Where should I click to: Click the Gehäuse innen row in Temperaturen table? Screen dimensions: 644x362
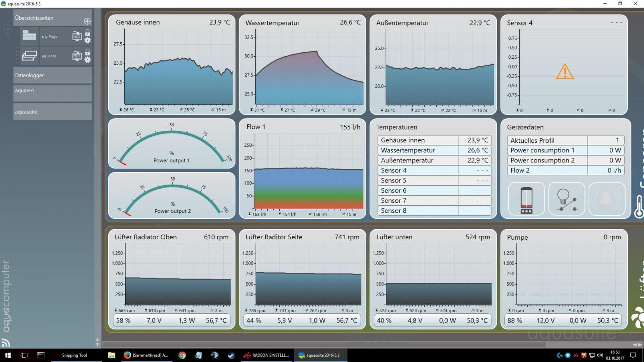435,140
